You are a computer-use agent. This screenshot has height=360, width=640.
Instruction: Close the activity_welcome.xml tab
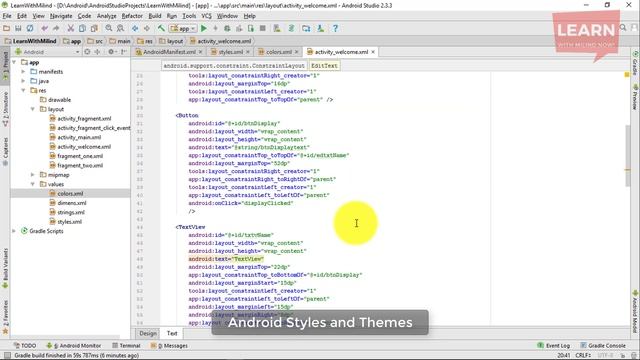(x=373, y=52)
